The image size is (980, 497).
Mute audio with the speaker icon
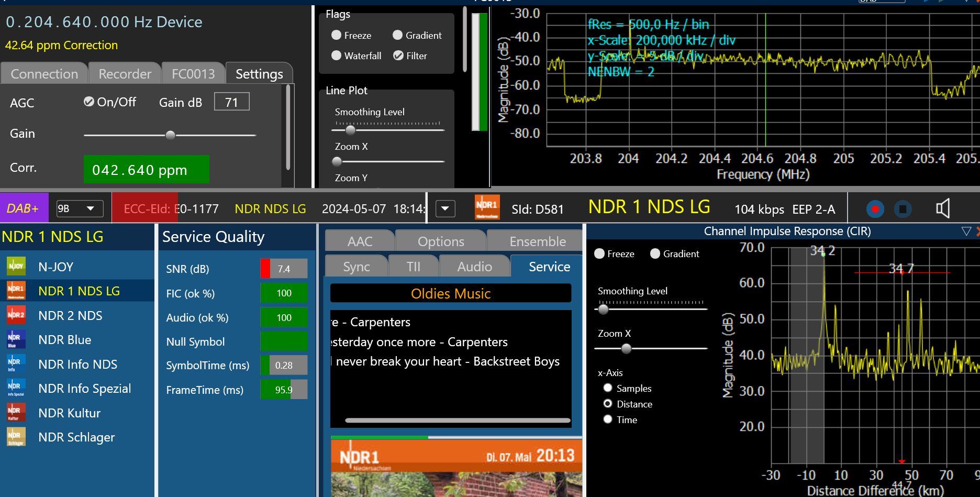(942, 209)
